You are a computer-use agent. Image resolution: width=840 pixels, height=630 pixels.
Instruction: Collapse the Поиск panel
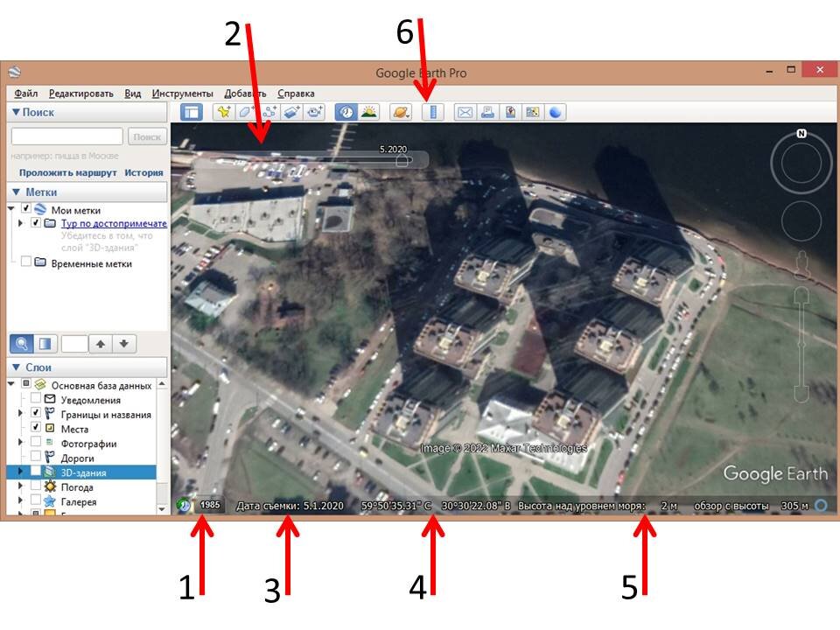click(x=16, y=112)
